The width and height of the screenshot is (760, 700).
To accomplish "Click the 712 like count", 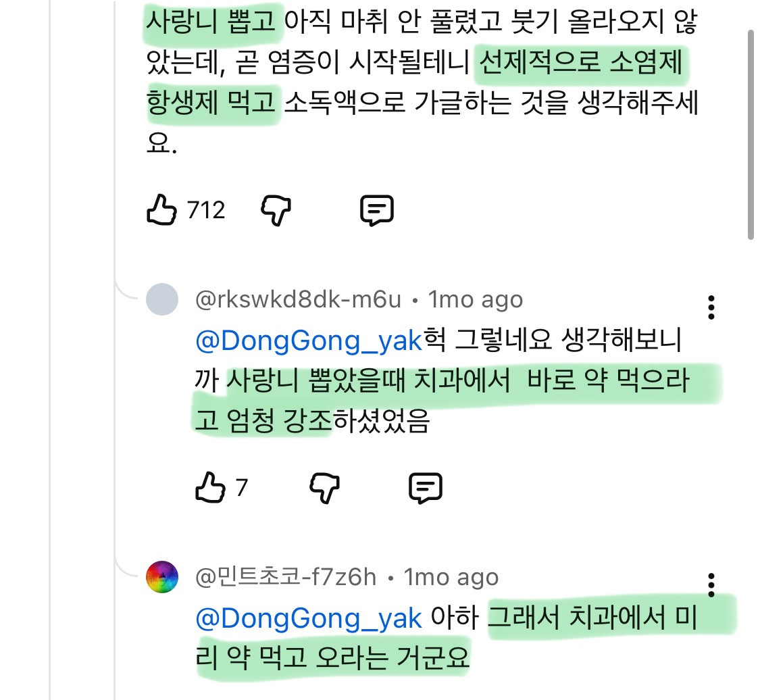I will (x=206, y=210).
